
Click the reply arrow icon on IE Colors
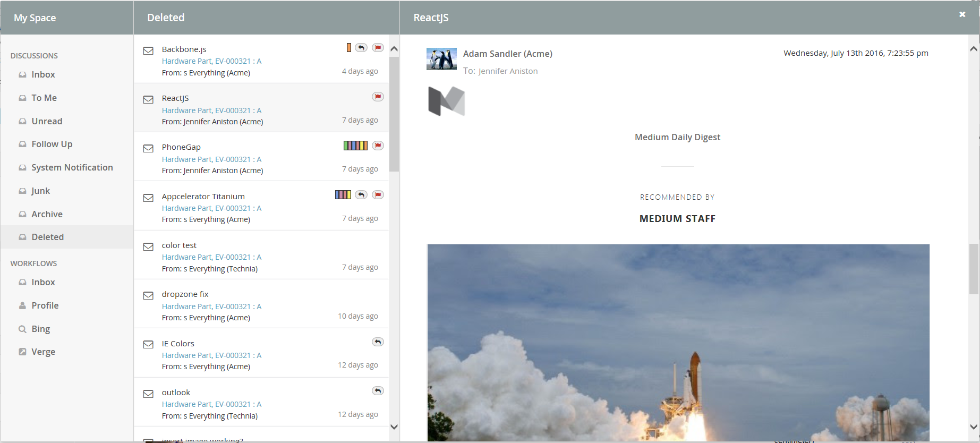pos(378,342)
